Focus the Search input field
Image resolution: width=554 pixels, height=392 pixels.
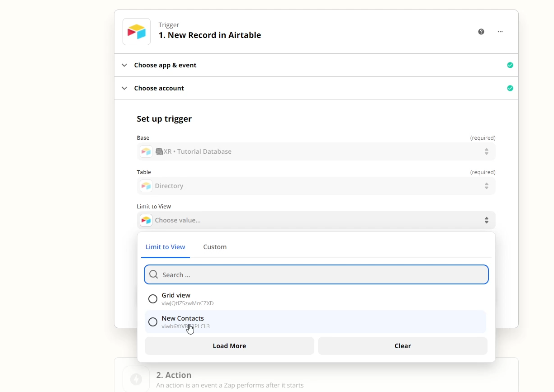[x=316, y=274]
